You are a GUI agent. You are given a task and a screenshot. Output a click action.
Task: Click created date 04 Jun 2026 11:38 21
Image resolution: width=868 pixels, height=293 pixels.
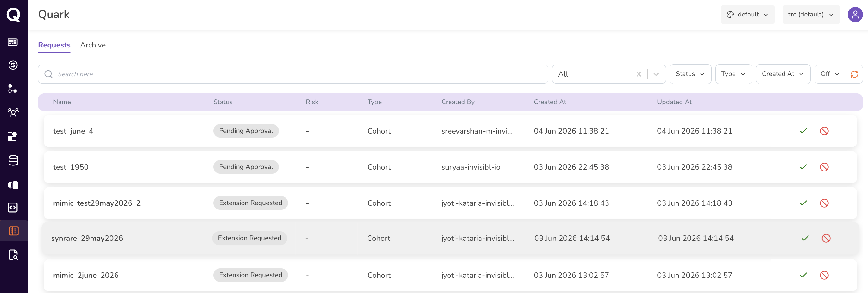(571, 131)
